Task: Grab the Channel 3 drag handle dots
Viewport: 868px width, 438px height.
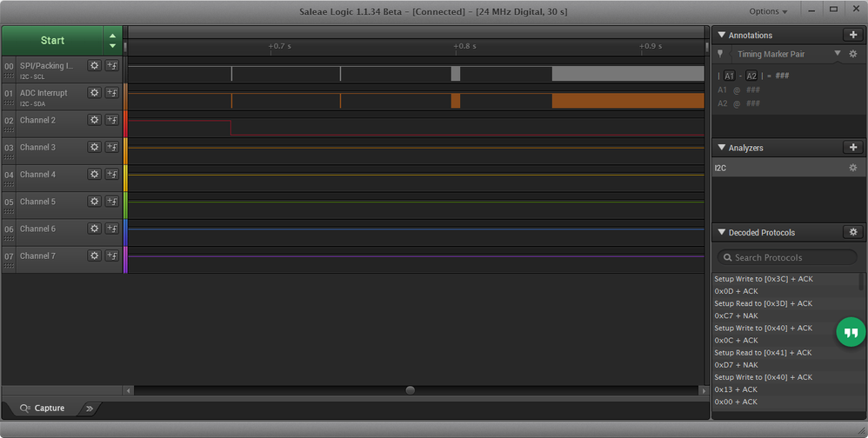Action: pyautogui.click(x=9, y=157)
